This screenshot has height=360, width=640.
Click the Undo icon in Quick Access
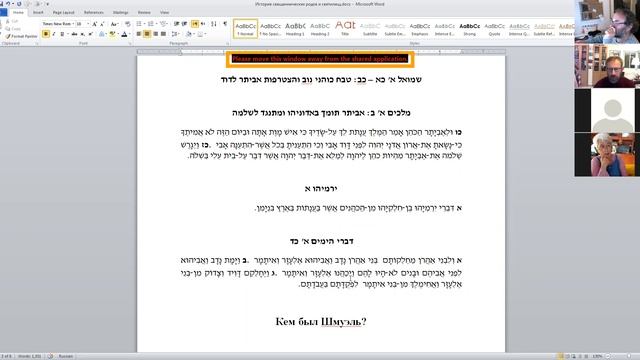8,4
